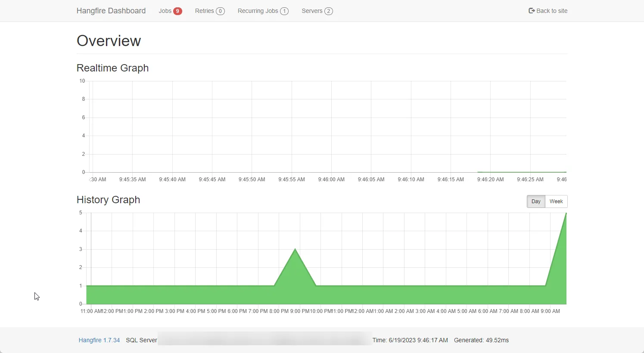
Task: Open the Jobs menu item
Action: pyautogui.click(x=165, y=11)
